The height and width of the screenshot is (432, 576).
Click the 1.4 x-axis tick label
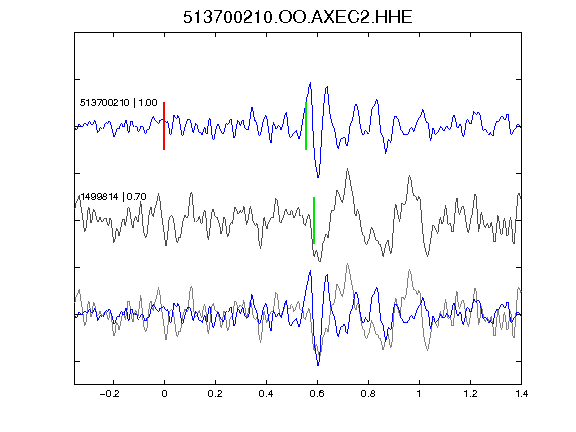522,394
